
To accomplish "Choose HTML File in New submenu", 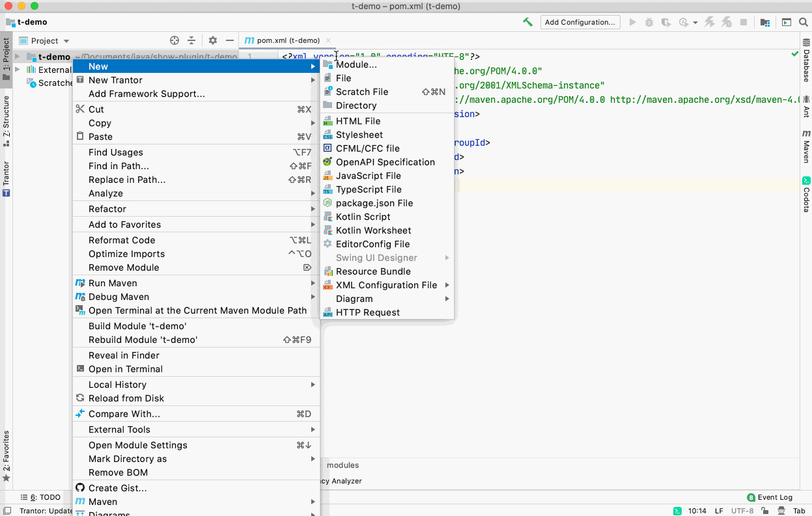I will tap(387, 121).
